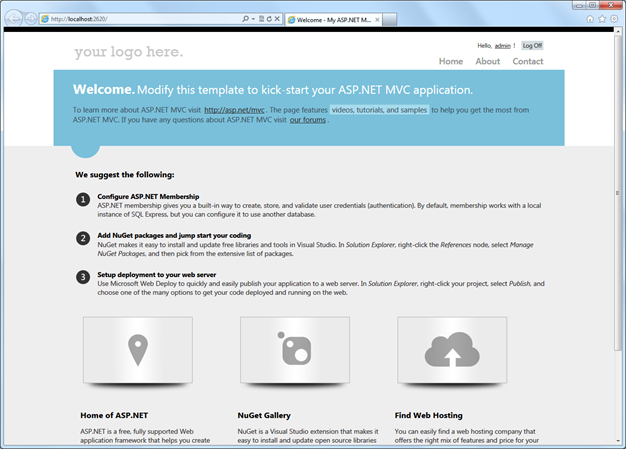Viewport: 626px width, 449px height.
Task: Select the Welcome - My ASP.NET tab
Action: (333, 19)
